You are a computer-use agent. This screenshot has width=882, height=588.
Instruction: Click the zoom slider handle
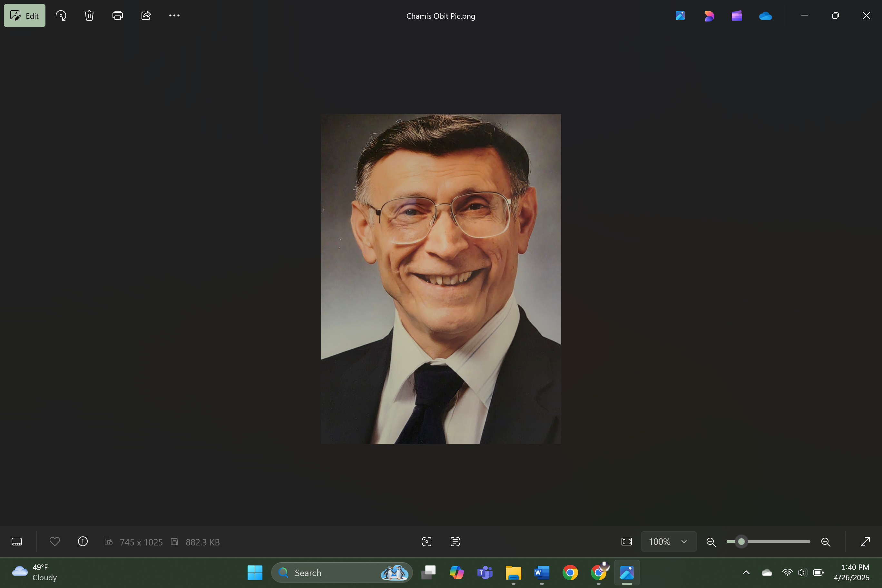click(741, 542)
